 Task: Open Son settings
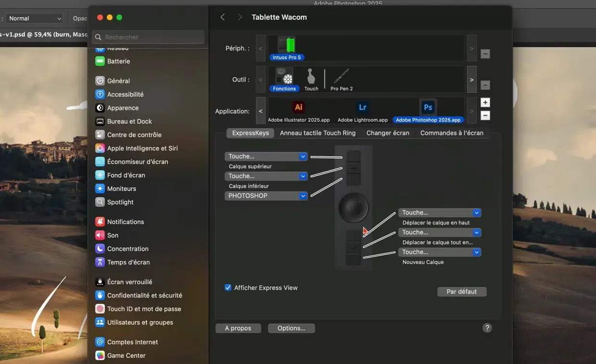coord(107,235)
